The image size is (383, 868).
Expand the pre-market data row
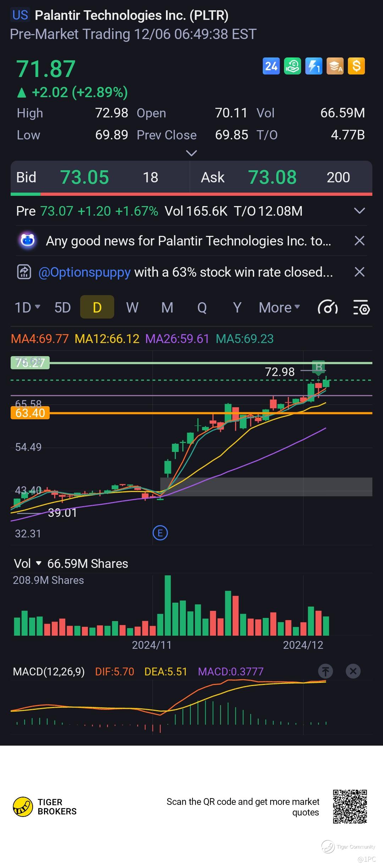360,211
